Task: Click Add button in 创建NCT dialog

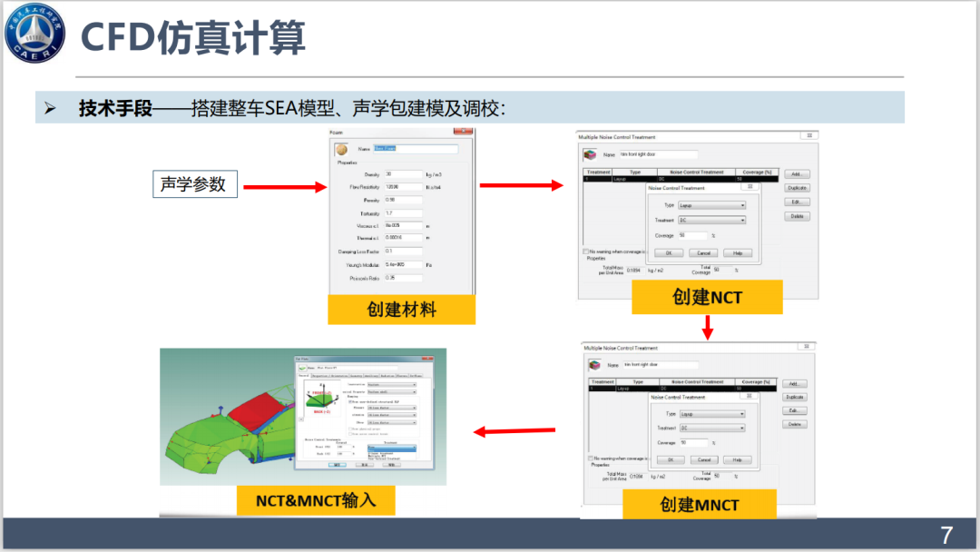Action: [796, 174]
